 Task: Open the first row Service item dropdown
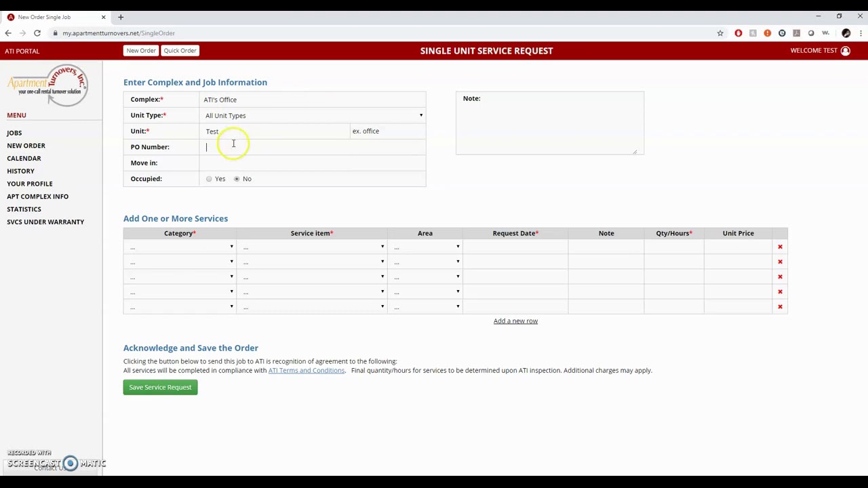pyautogui.click(x=312, y=247)
